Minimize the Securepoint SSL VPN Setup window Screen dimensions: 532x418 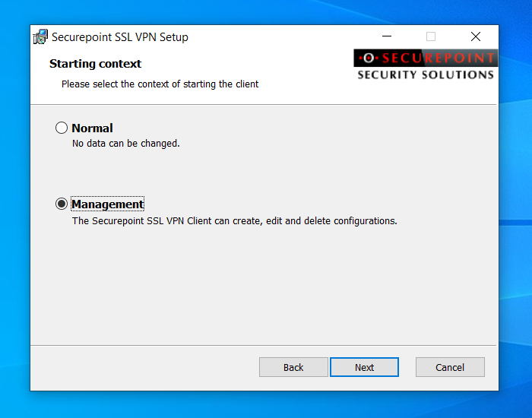[387, 36]
